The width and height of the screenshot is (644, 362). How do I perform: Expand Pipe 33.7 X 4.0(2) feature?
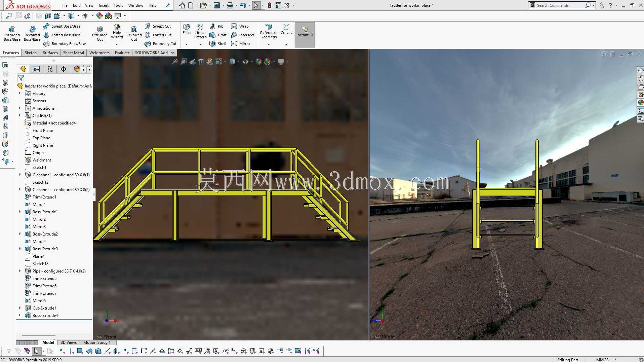(20, 271)
